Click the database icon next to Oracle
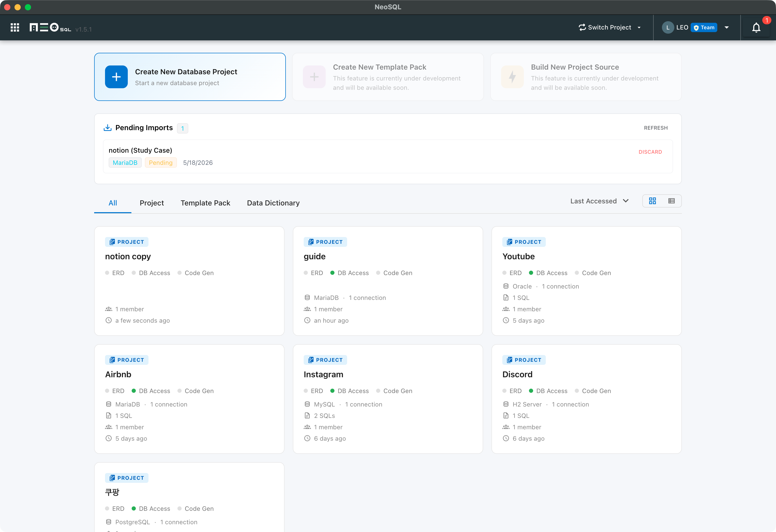Screen dimensions: 776x532 coord(506,286)
